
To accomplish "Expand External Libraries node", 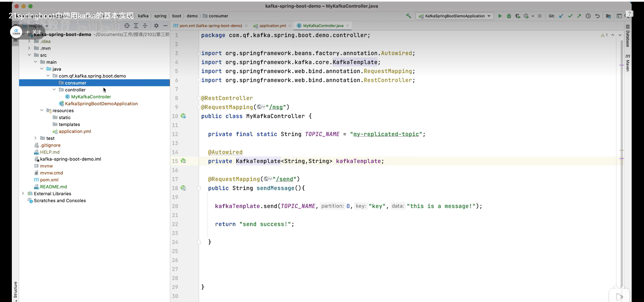I will [23, 193].
